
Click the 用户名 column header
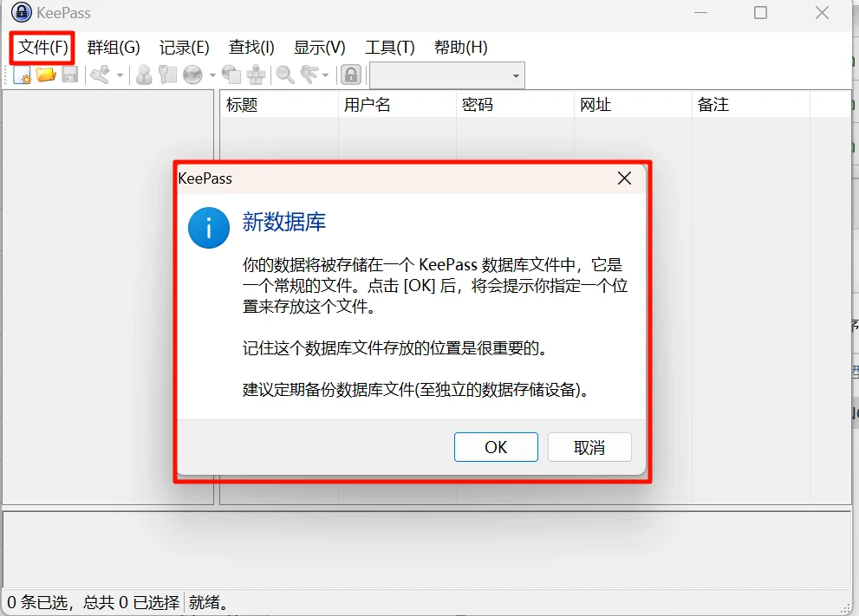(x=397, y=105)
